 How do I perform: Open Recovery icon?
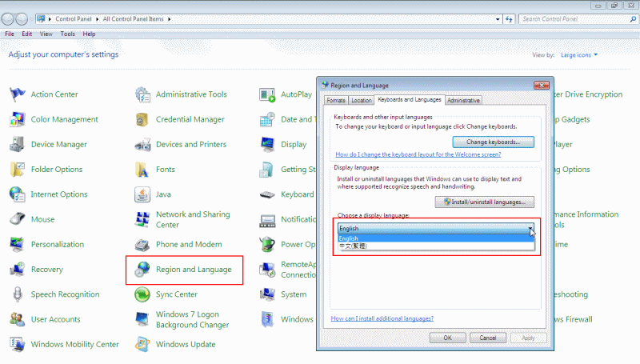pos(17,270)
